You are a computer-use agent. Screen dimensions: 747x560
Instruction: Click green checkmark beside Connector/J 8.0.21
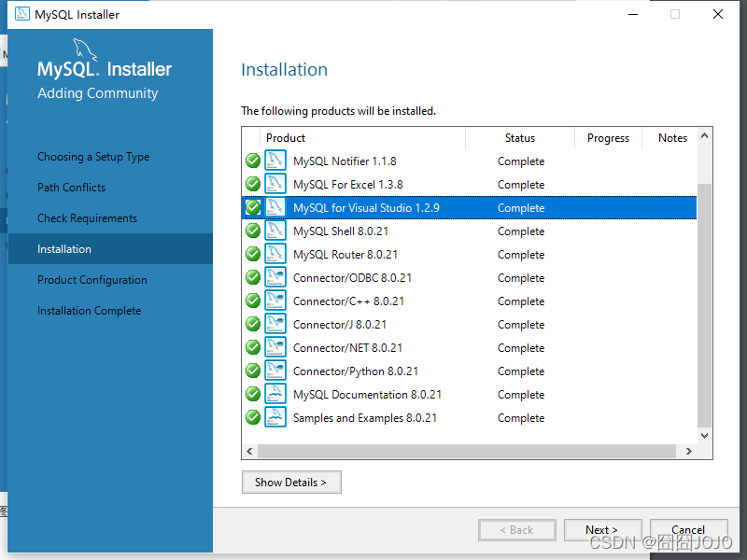click(x=253, y=324)
